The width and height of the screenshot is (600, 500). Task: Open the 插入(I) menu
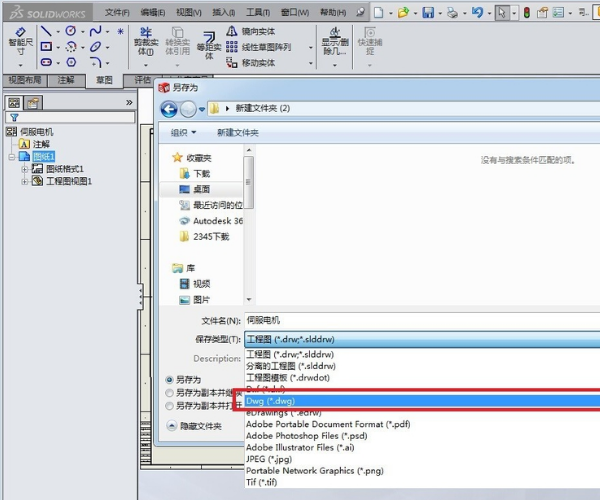(224, 13)
